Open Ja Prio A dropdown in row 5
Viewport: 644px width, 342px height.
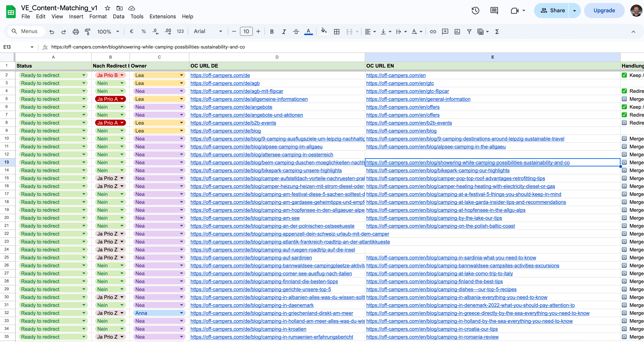[x=122, y=99]
